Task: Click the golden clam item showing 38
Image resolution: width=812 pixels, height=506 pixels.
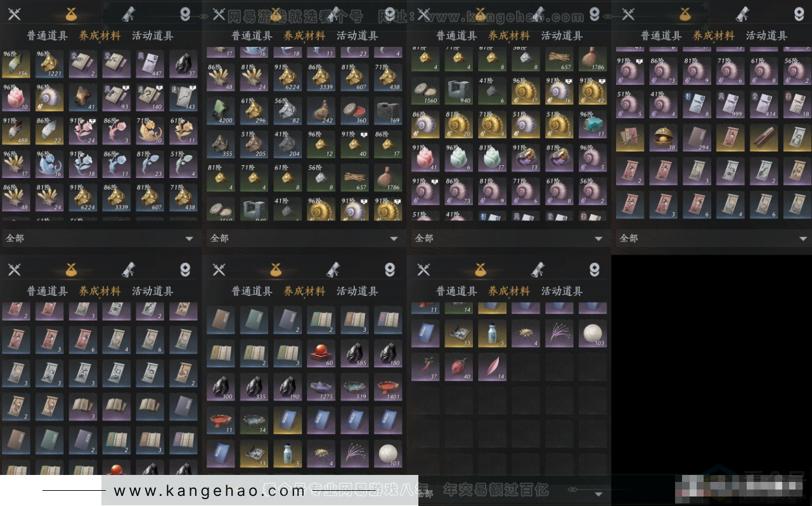Action: click(x=663, y=137)
